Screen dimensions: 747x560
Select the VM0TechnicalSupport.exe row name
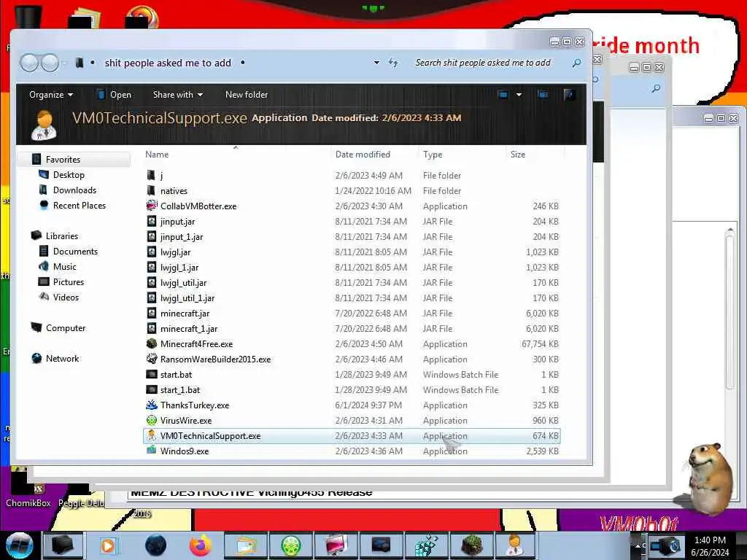coord(210,436)
